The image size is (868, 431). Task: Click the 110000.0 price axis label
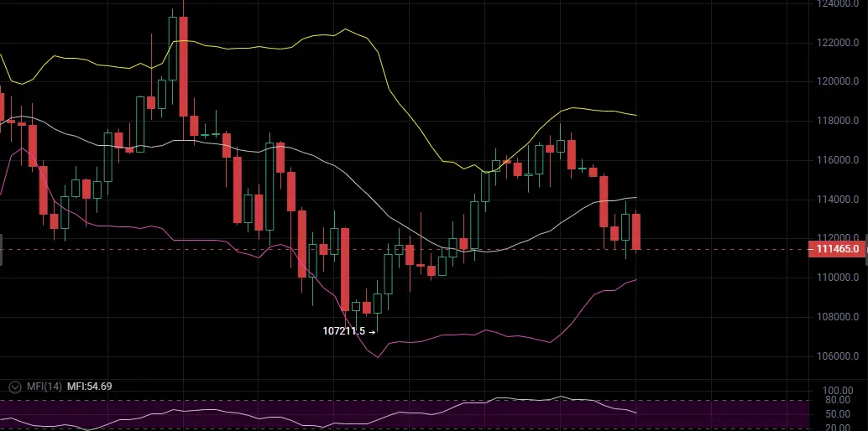click(838, 278)
